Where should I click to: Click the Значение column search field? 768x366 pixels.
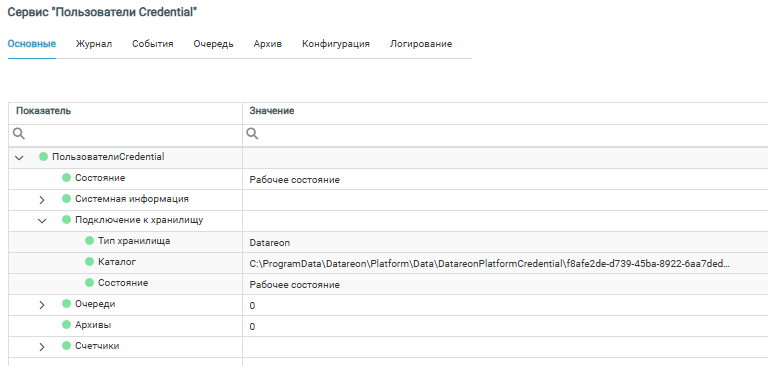tap(505, 134)
